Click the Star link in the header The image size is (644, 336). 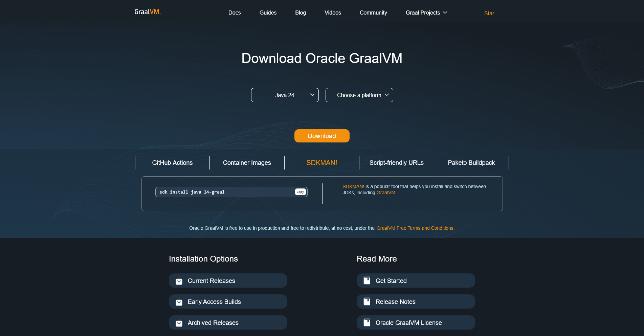point(489,13)
